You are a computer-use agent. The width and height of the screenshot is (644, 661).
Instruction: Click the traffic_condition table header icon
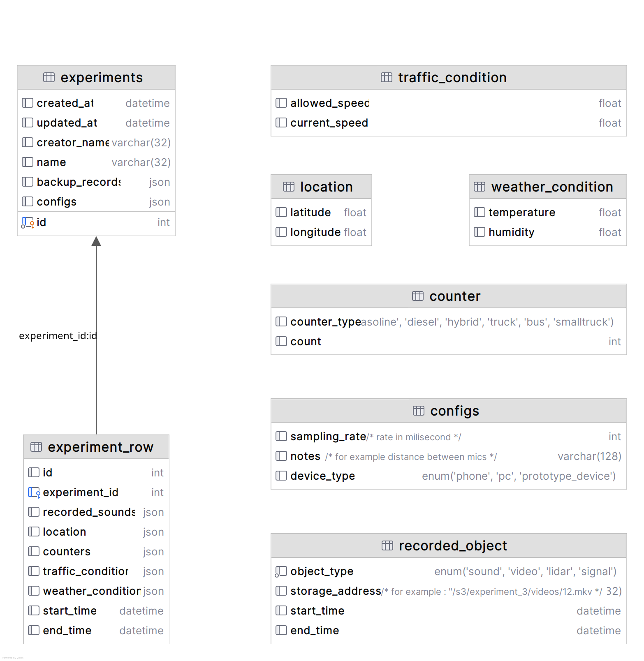click(x=387, y=77)
